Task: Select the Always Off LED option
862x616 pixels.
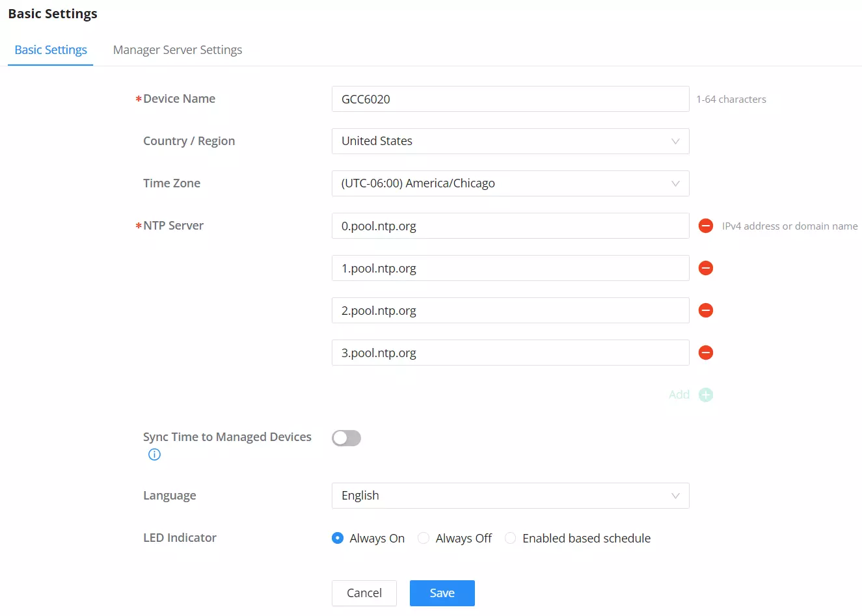Action: 424,538
